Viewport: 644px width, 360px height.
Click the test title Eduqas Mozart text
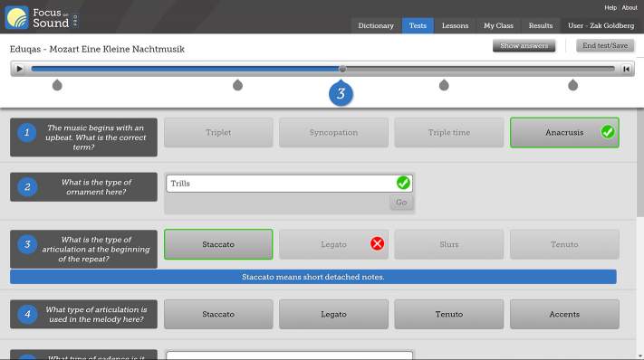(x=97, y=49)
